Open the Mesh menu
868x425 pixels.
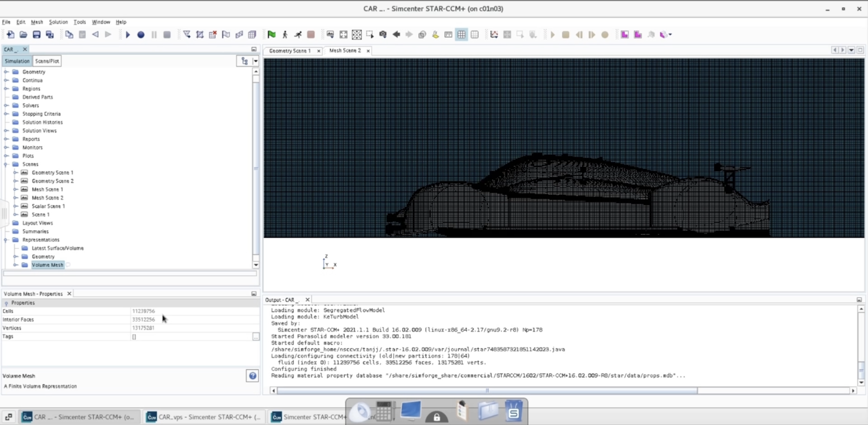coord(36,22)
